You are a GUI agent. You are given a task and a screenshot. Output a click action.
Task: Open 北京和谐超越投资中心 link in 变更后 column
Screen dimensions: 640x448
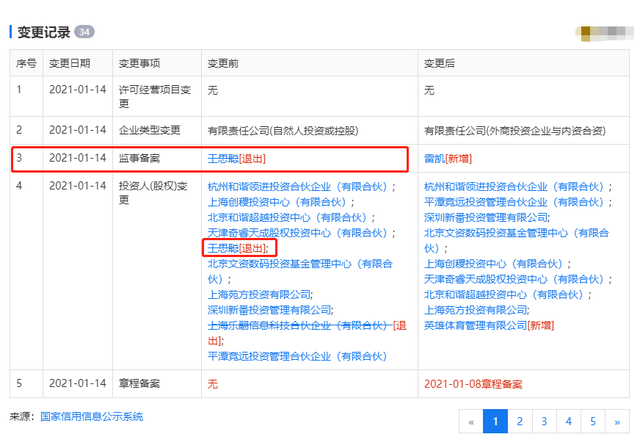click(x=503, y=295)
